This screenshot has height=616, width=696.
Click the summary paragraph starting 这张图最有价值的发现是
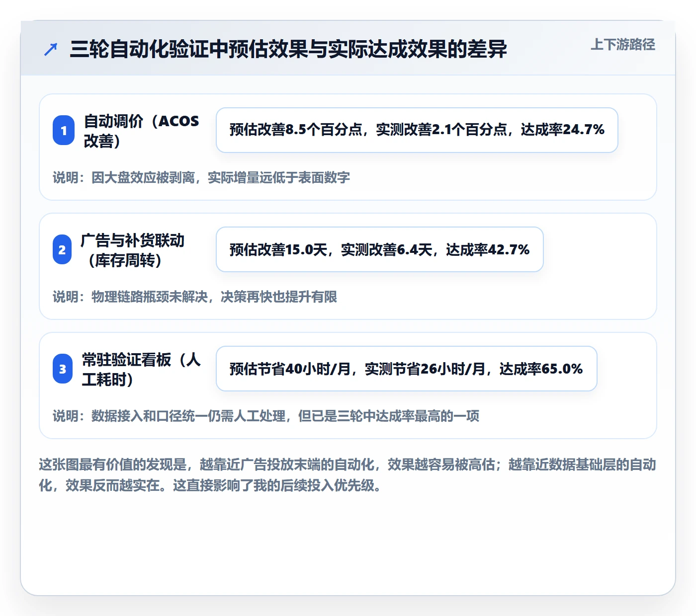coord(348,475)
